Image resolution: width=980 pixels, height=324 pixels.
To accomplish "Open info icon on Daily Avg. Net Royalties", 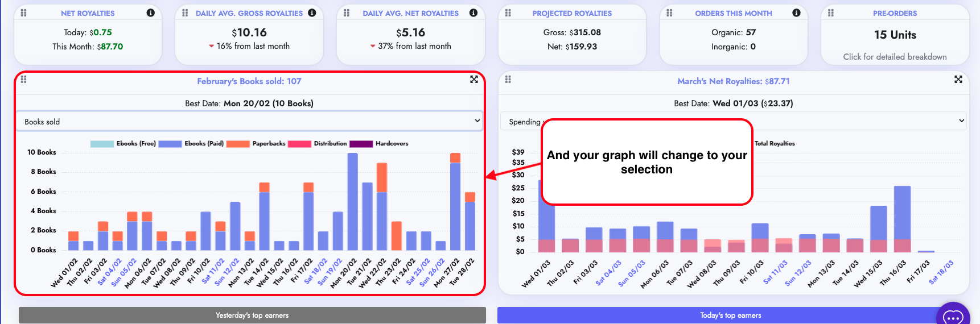I will (x=473, y=13).
